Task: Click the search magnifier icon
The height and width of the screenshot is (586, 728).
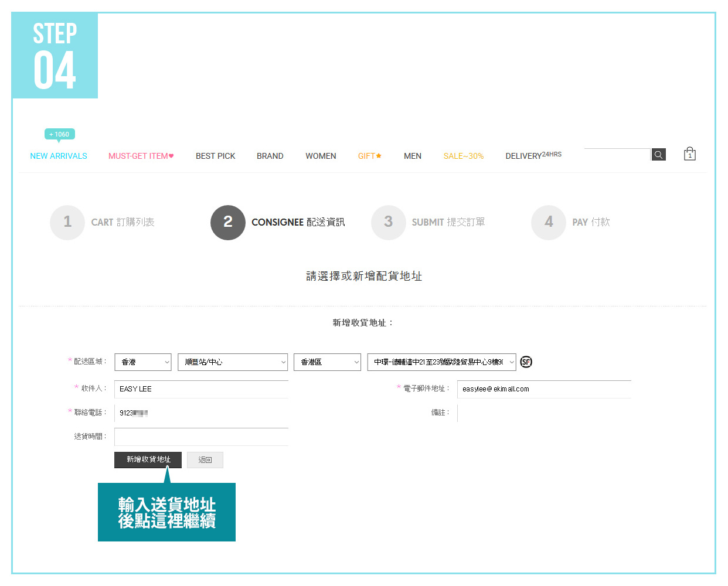Action: coord(658,155)
